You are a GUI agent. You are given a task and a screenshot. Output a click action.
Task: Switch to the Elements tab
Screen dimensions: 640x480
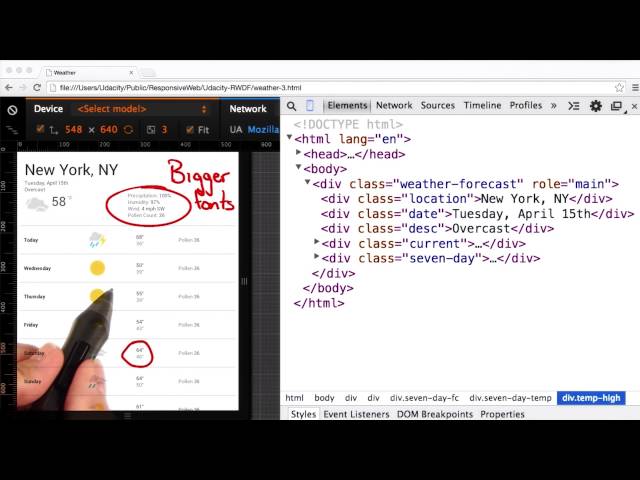(347, 105)
